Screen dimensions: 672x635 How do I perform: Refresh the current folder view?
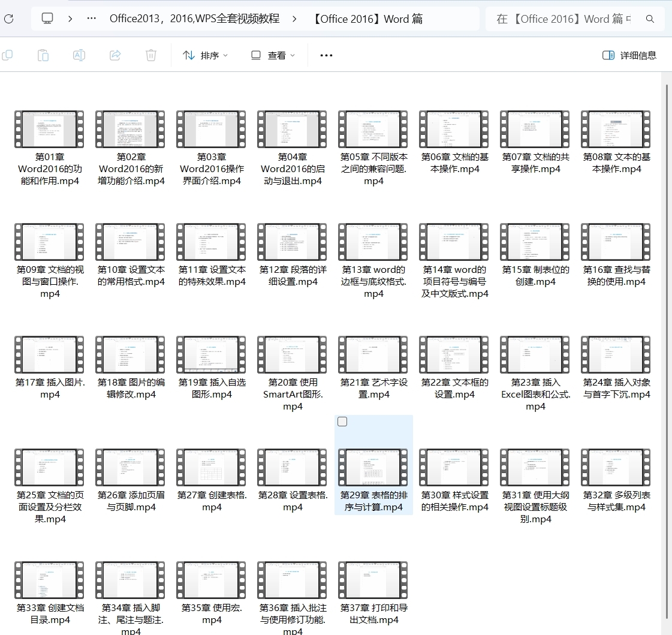(9, 19)
